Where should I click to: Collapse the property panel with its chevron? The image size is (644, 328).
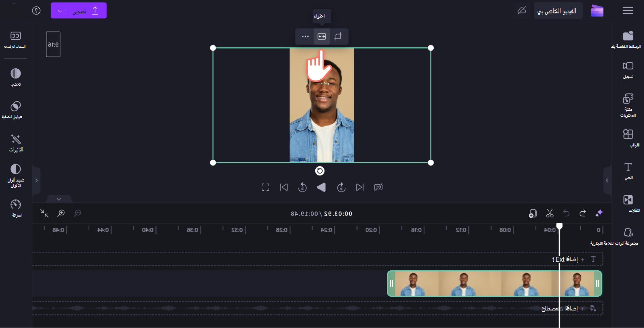point(36,180)
